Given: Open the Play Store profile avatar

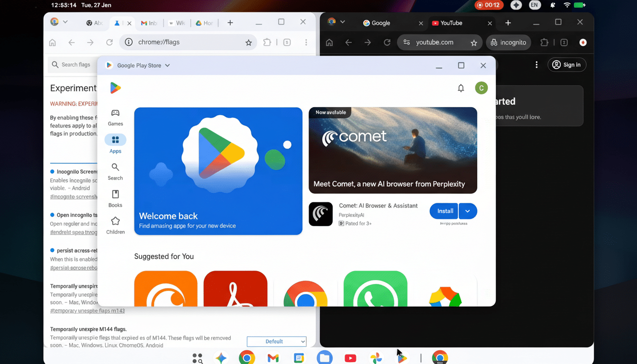Looking at the screenshot, I should (481, 88).
